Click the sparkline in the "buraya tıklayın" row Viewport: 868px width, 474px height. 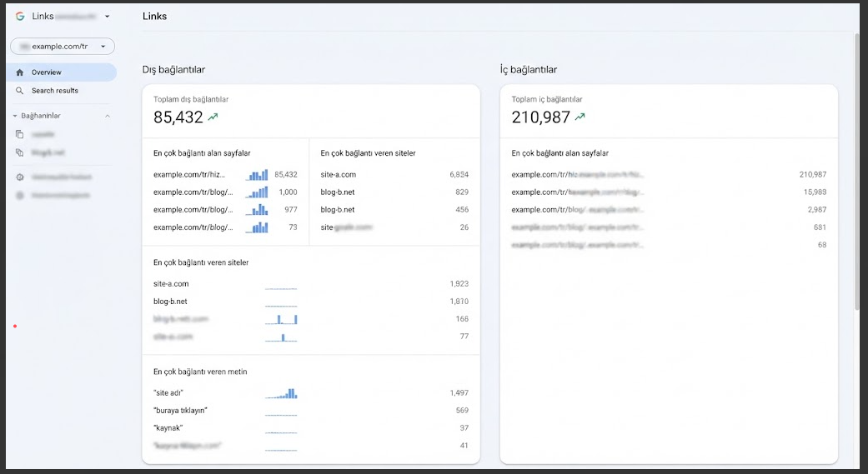tap(281, 414)
